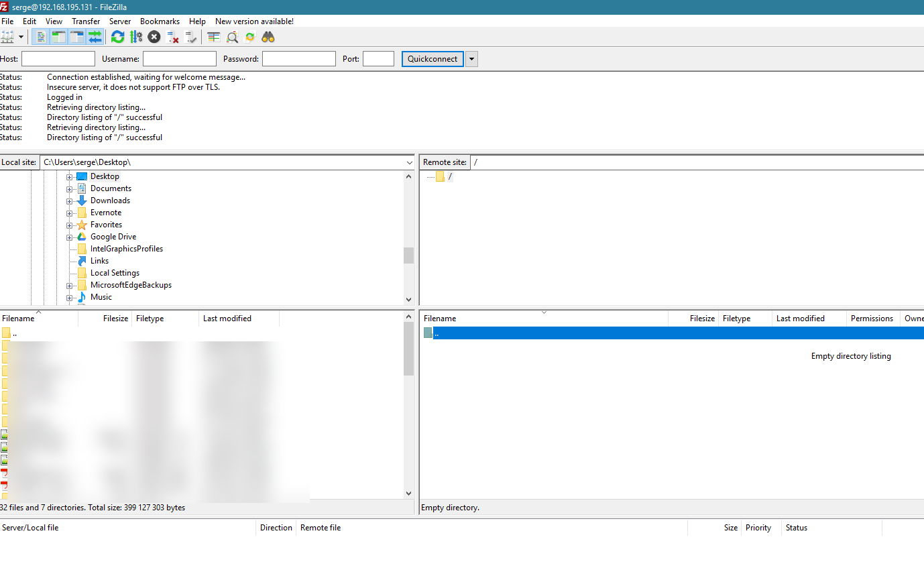Click the Quickconnect button
Viewport: 924px width, 572px height.
tap(432, 59)
